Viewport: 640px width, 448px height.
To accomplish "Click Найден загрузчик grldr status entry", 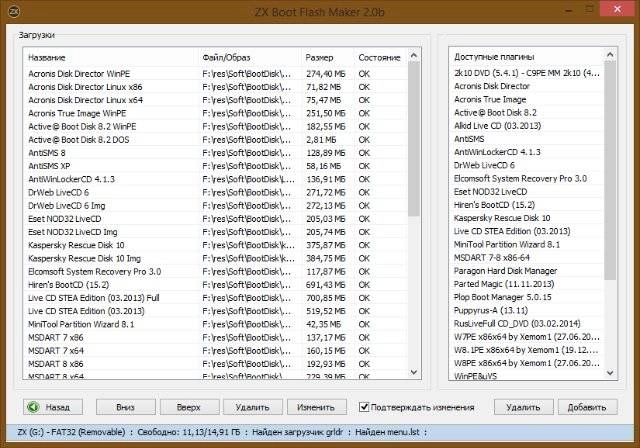I will pyautogui.click(x=298, y=432).
